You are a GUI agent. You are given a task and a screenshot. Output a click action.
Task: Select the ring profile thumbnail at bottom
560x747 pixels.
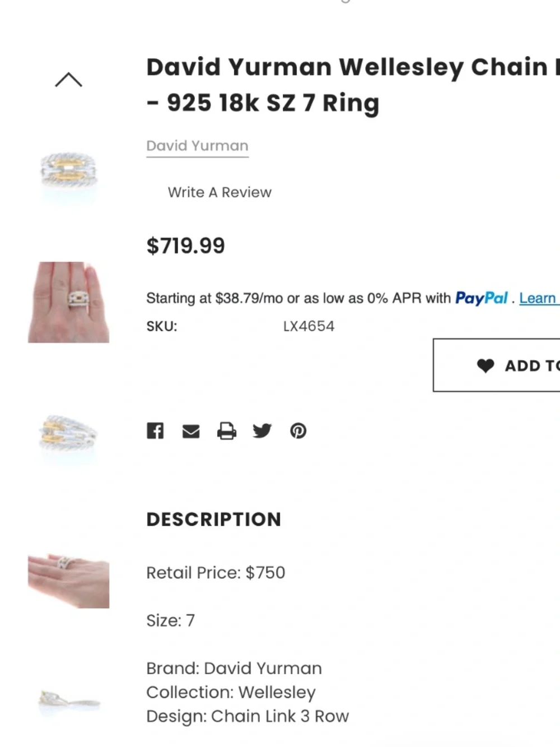pyautogui.click(x=68, y=700)
